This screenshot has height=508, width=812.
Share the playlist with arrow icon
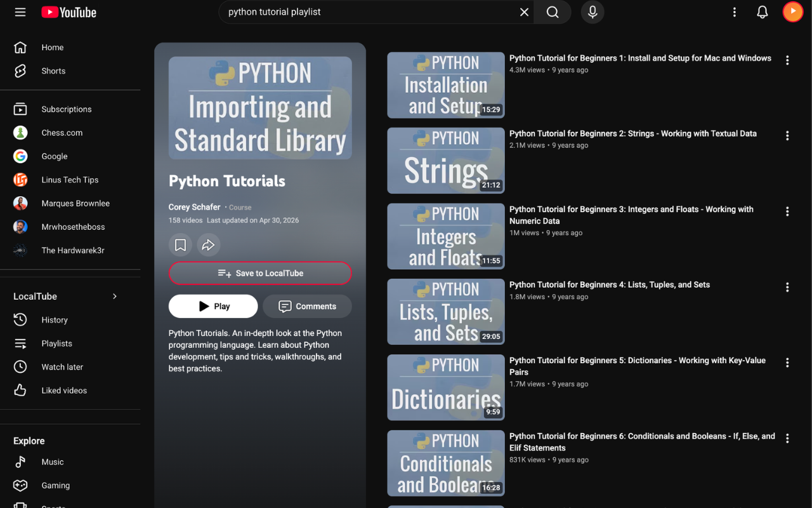(208, 245)
